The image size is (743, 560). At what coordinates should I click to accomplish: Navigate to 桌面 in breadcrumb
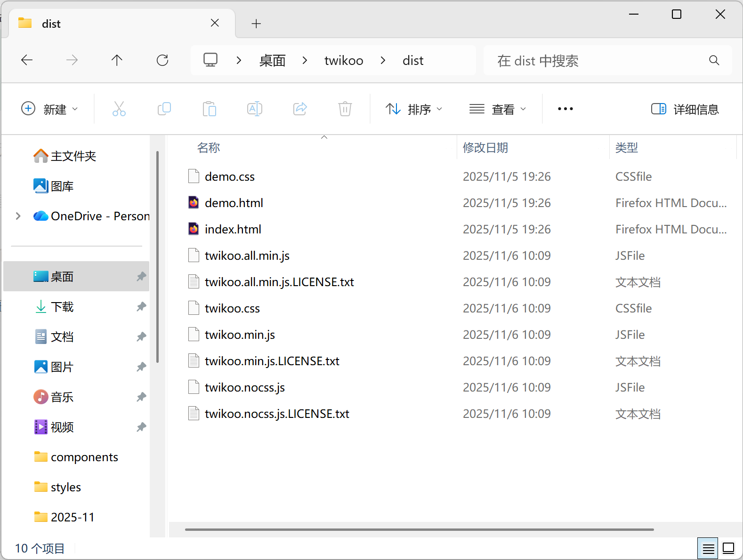tap(273, 60)
